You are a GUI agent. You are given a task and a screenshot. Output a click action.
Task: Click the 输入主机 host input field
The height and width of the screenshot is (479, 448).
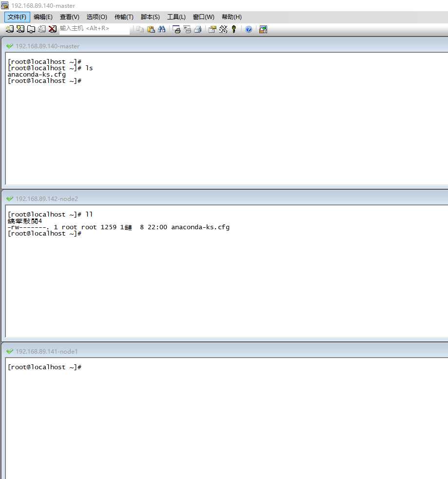click(95, 28)
